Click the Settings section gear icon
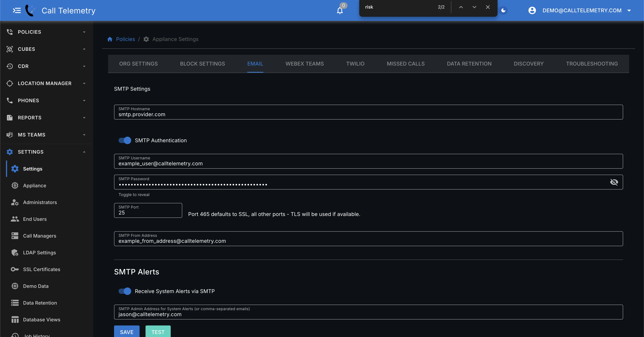 10,152
